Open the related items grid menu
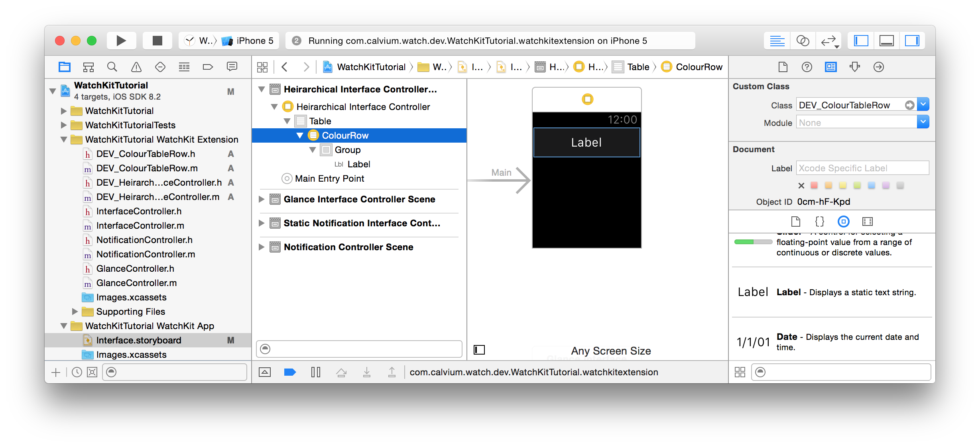Screen dimensions: 980x447 point(262,67)
